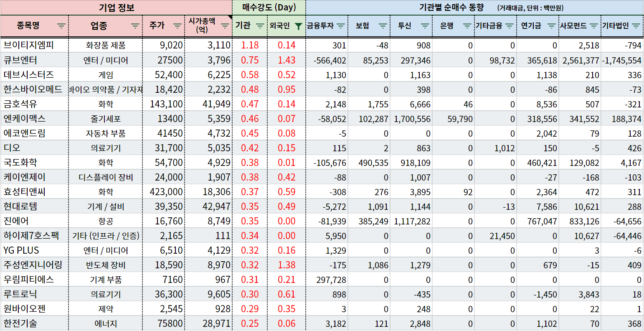
Task: Select stock name cell 큐브엔터
Action: tap(35, 60)
